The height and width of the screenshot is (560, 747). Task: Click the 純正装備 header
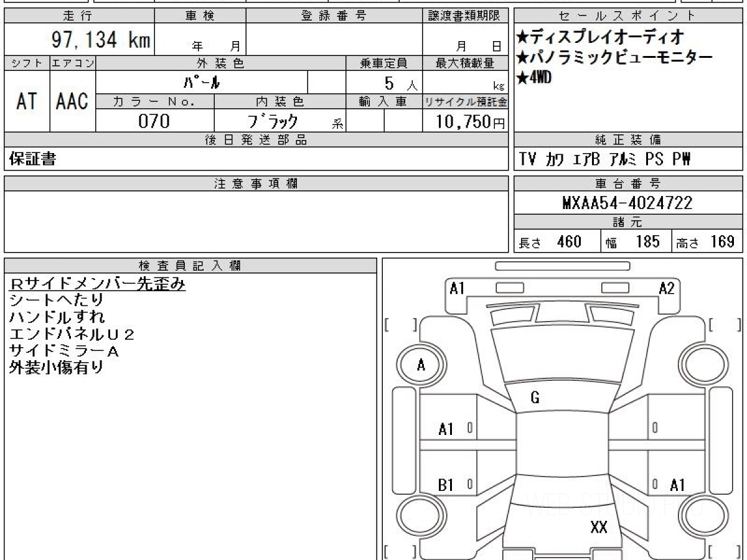click(628, 140)
